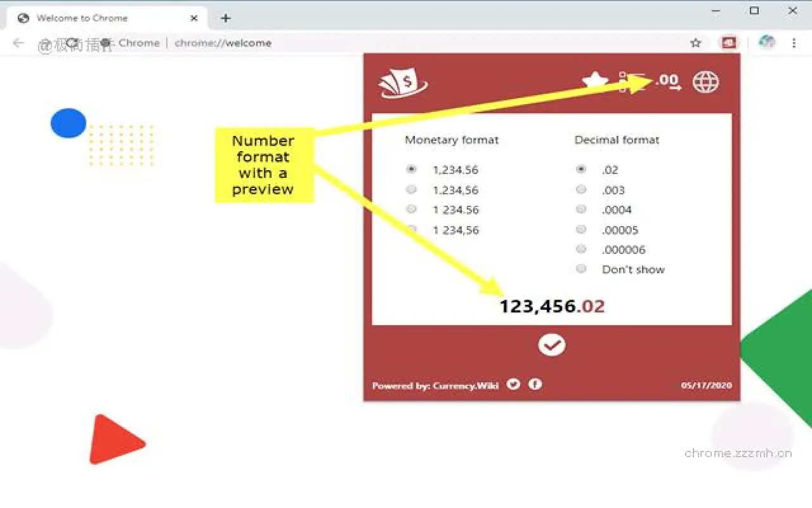Bookmark this page with the star

click(x=696, y=43)
